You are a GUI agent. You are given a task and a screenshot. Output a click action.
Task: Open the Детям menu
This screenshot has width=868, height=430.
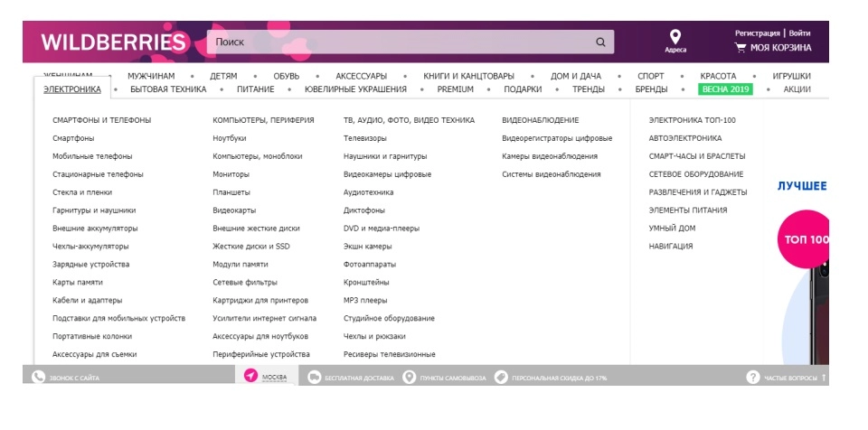[223, 77]
